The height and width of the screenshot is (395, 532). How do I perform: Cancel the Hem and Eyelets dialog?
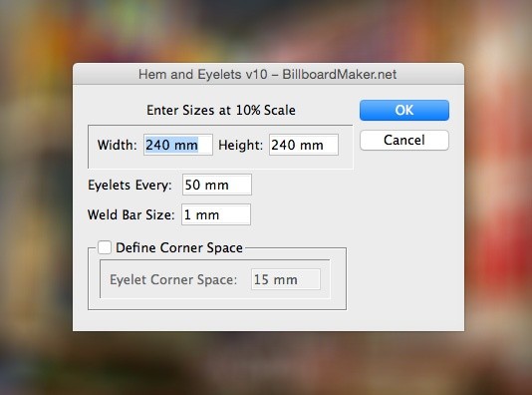point(404,140)
